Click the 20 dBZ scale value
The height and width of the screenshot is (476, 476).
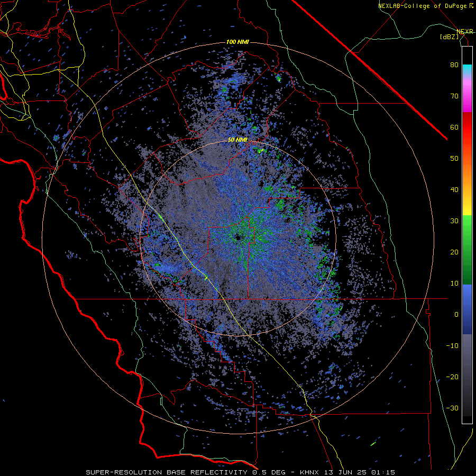[454, 252]
